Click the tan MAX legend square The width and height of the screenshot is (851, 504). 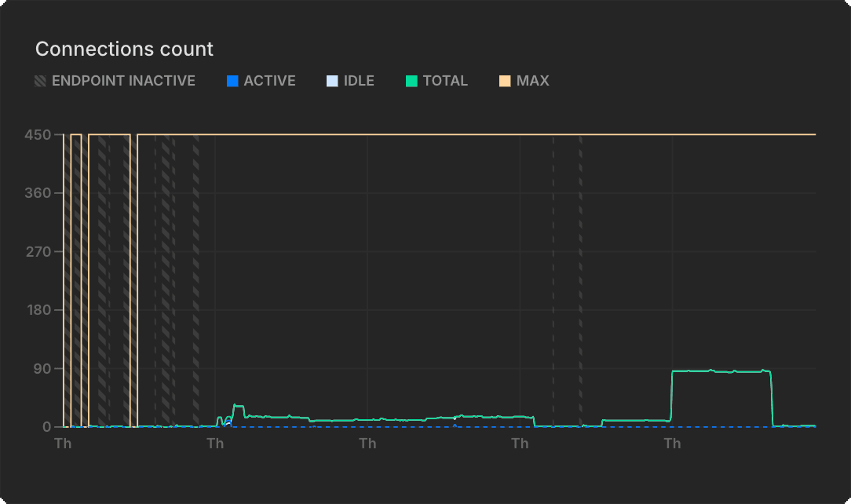[504, 80]
